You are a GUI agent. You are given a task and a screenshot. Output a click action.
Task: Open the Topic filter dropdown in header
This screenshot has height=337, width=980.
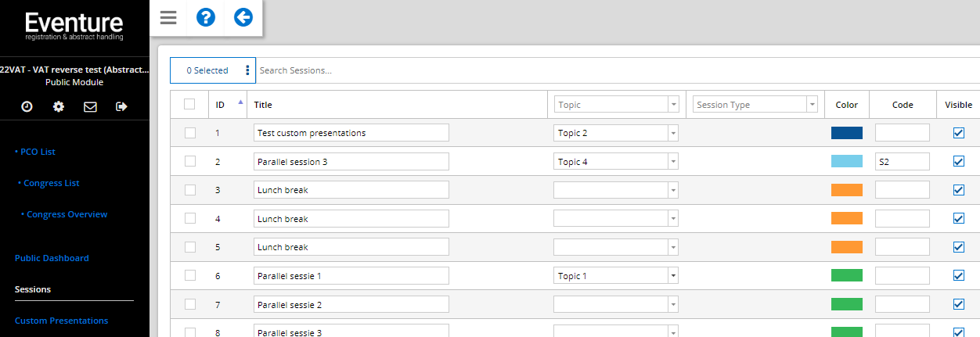click(616, 105)
